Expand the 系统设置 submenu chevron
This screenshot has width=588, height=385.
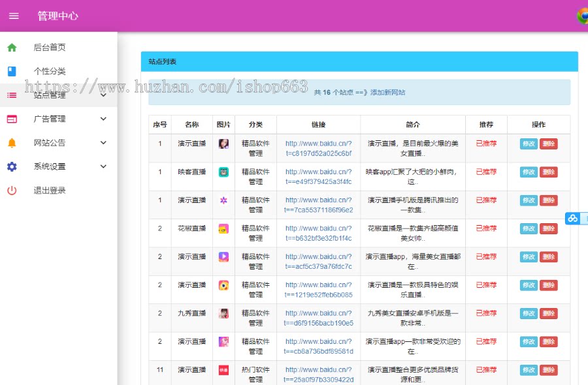click(103, 166)
